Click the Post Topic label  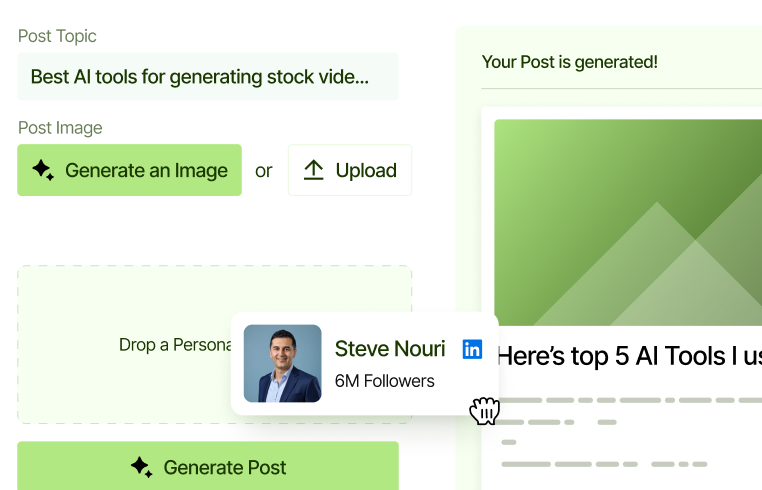[x=58, y=36]
